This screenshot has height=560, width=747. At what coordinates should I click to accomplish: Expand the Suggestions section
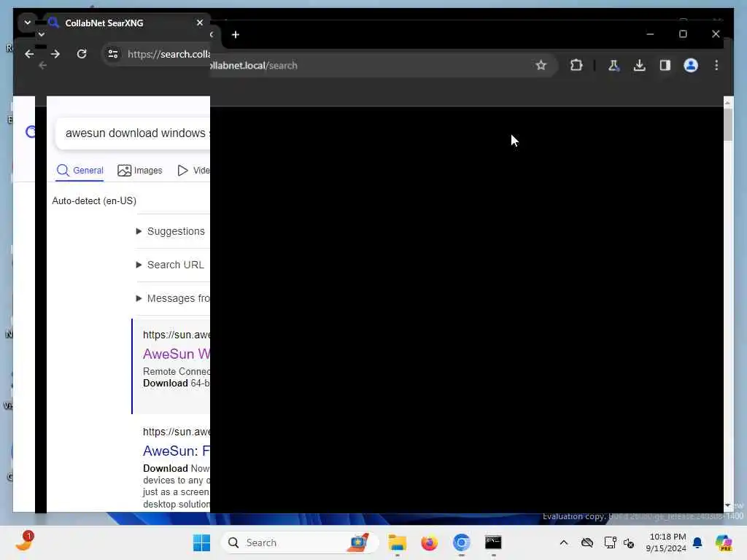coord(171,231)
